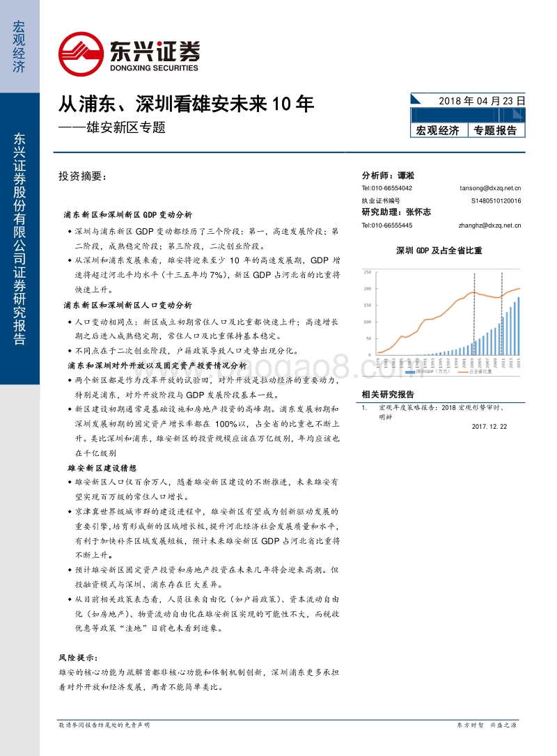
Task: Click the 专题报告 category box
Action: coord(495,130)
